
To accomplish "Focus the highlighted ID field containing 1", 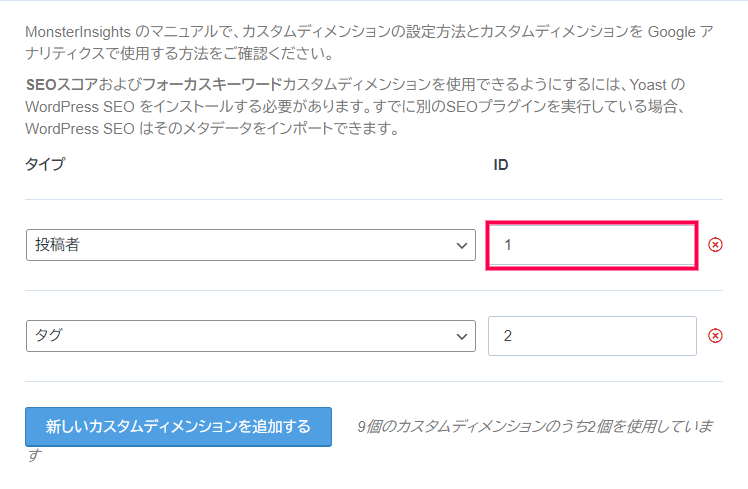I will 592,245.
